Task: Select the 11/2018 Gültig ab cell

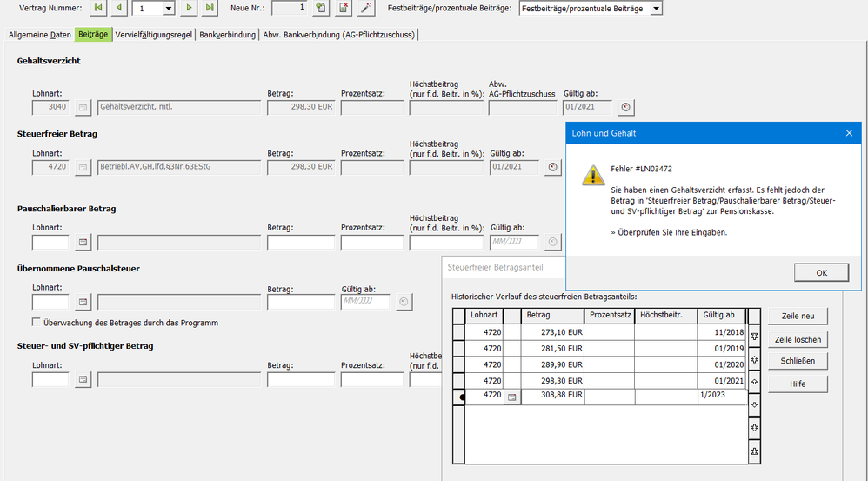Action: pos(722,332)
